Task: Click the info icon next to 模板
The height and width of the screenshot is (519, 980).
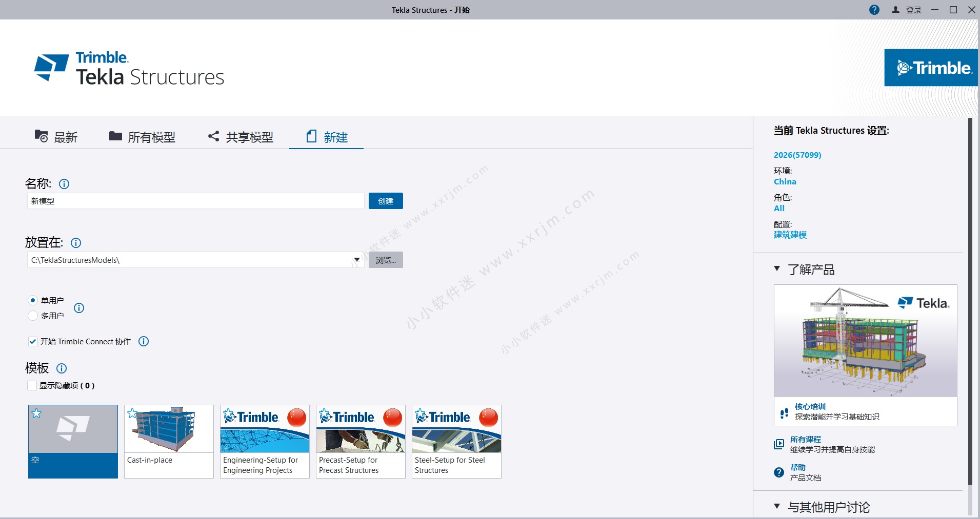Action: [x=62, y=368]
